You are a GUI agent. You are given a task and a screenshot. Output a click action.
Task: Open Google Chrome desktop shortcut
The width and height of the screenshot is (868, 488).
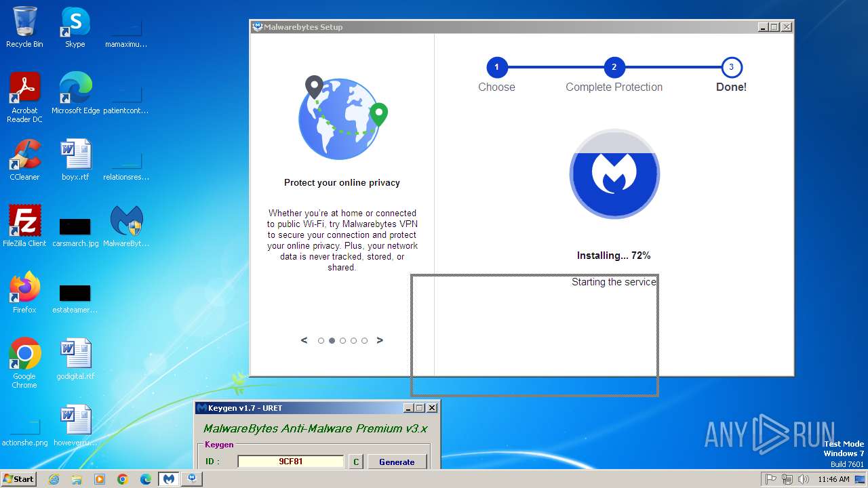point(24,363)
